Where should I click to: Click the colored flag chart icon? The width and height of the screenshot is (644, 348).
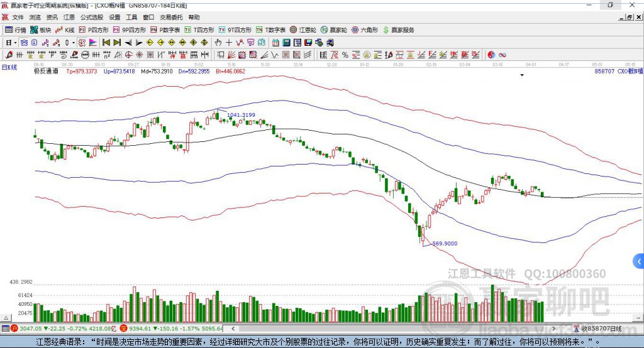93,43
